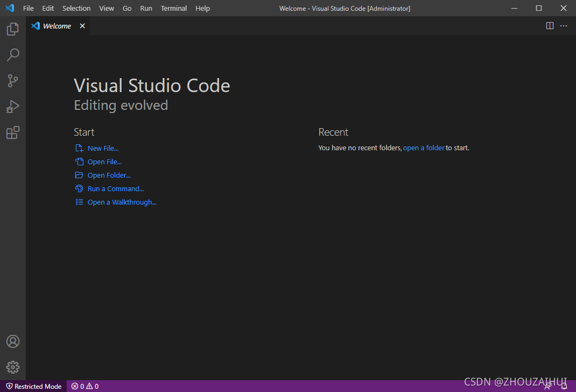Close the Welcome tab
Screen dimensions: 576x392
pos(82,26)
